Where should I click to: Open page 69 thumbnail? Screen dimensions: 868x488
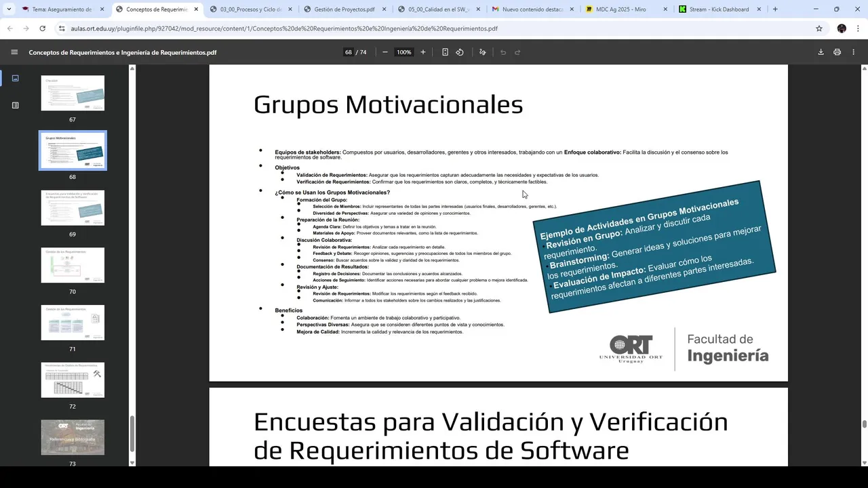[x=73, y=207]
